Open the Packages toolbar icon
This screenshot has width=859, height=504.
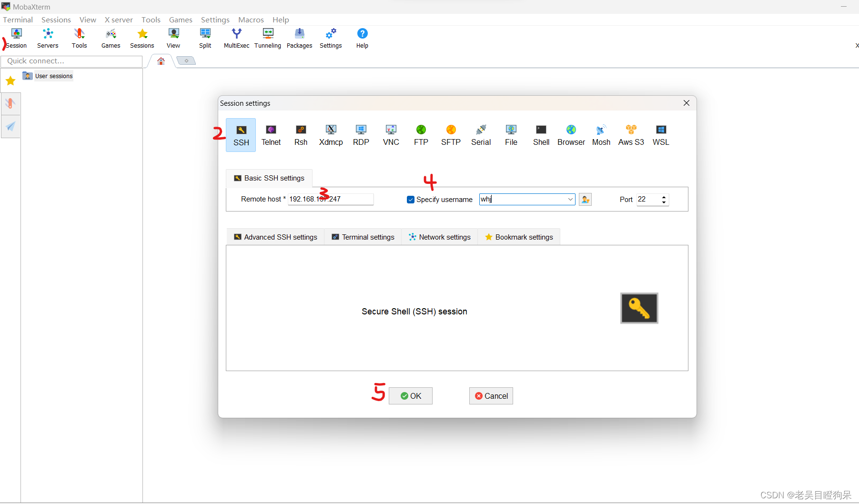click(299, 39)
